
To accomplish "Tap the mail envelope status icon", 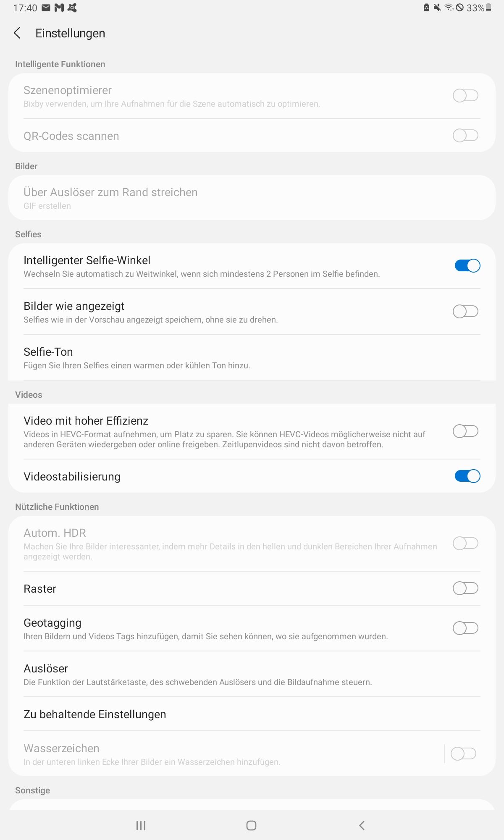I will point(46,8).
